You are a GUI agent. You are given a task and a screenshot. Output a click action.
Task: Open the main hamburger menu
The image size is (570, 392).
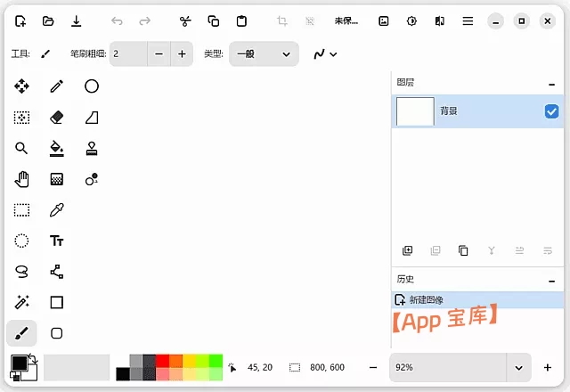468,20
